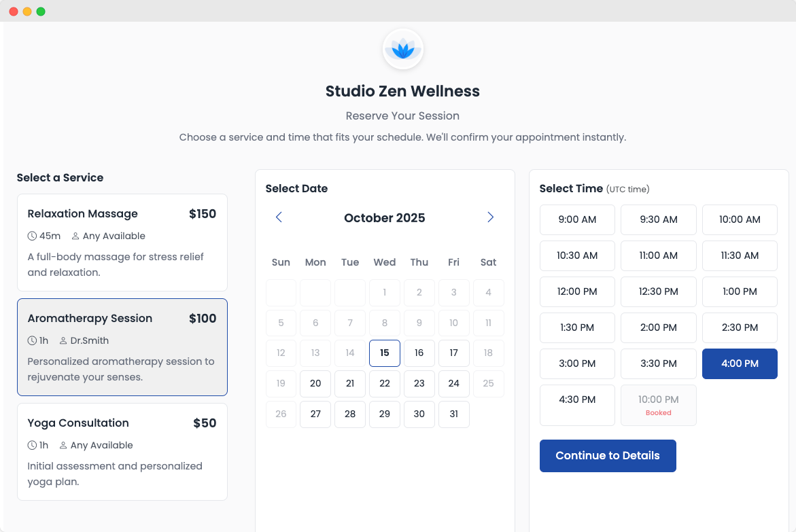
Task: Choose the 12:30 PM time slot
Action: coord(658,292)
